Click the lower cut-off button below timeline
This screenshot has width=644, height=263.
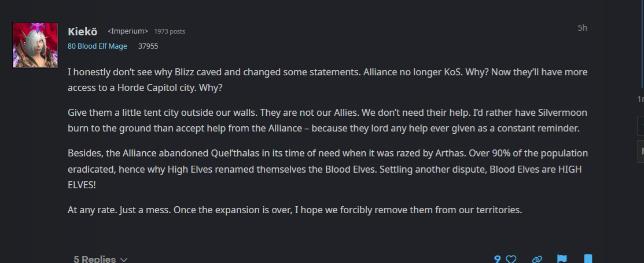coord(641,151)
